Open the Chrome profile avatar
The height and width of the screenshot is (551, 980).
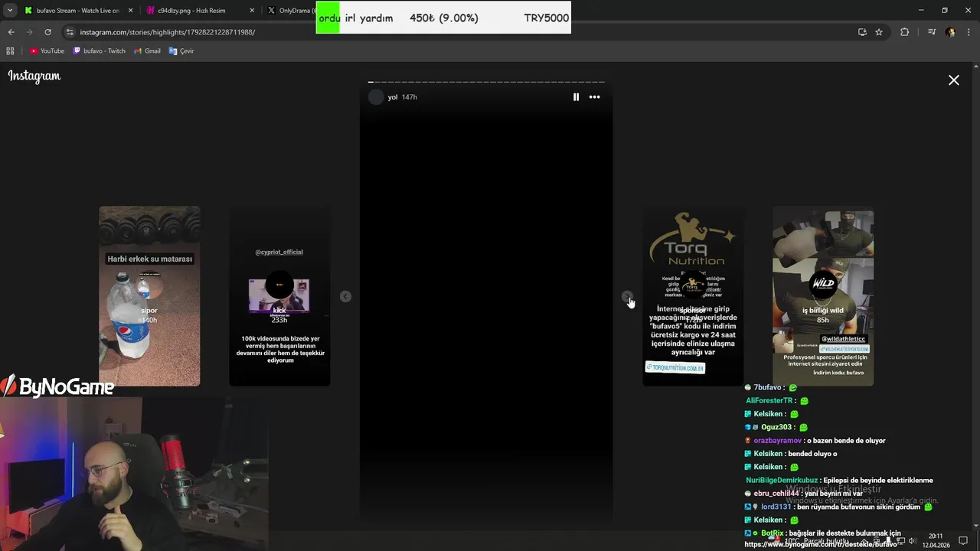point(950,32)
